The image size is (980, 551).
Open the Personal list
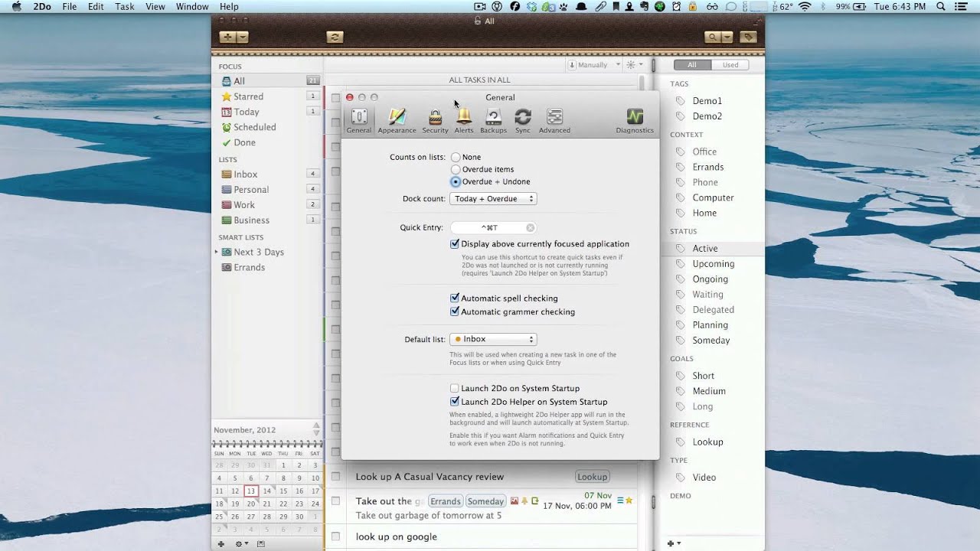[267, 189]
